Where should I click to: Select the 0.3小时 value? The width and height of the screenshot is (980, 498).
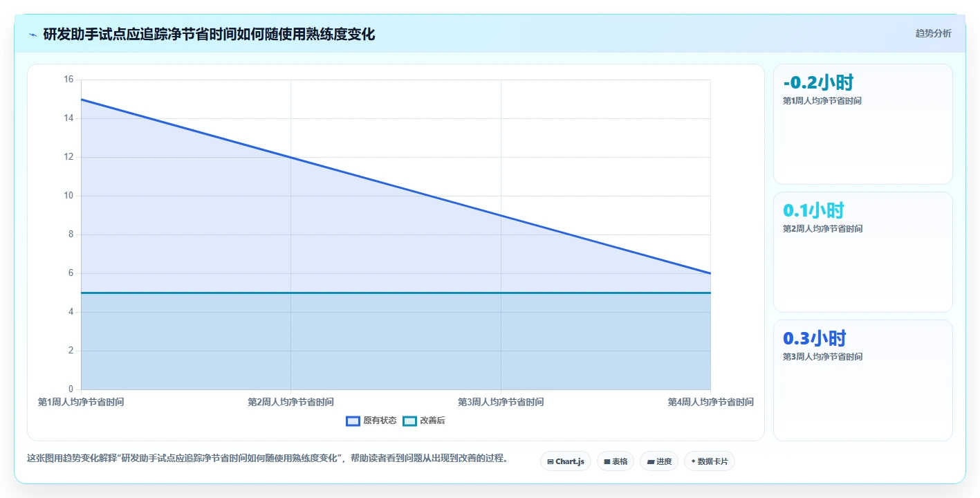815,338
